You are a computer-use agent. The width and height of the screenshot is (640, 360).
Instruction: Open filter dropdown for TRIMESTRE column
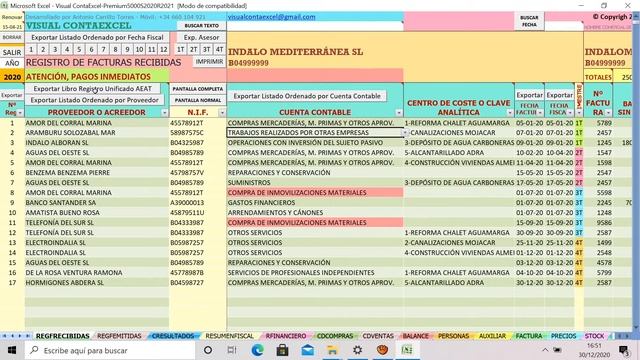click(x=579, y=113)
